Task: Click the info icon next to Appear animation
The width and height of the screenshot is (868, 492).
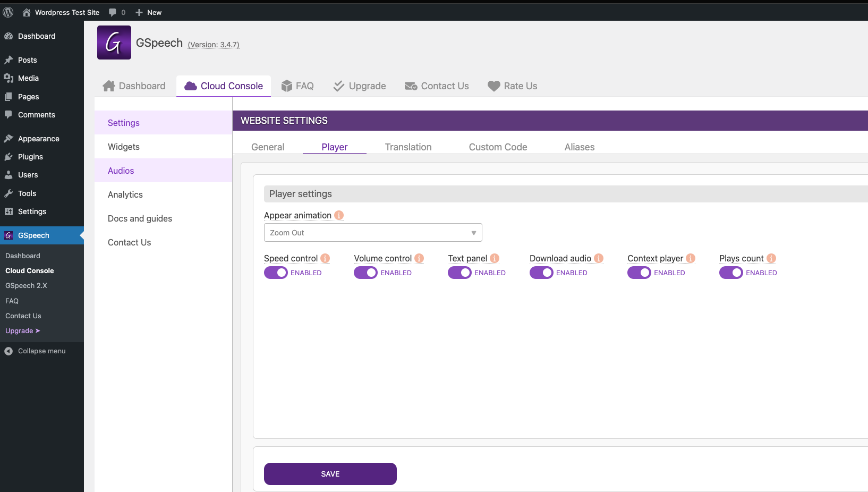Action: 339,215
